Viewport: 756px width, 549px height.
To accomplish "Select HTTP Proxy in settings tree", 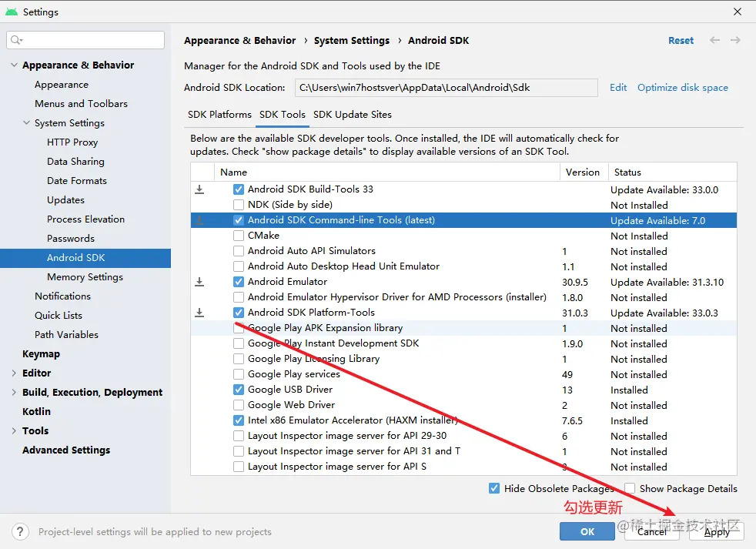I will pos(72,142).
